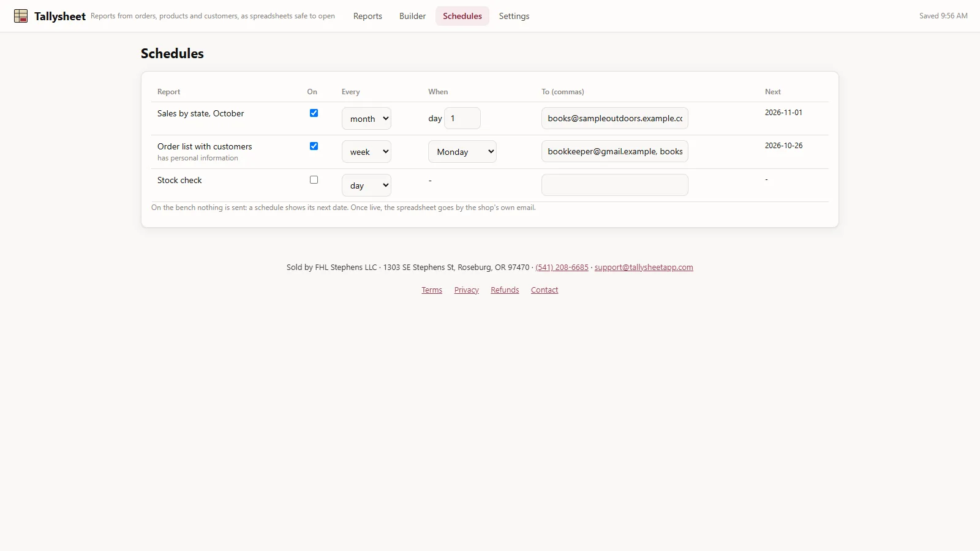
Task: Open the Monday weekday dropdown
Action: pyautogui.click(x=462, y=152)
